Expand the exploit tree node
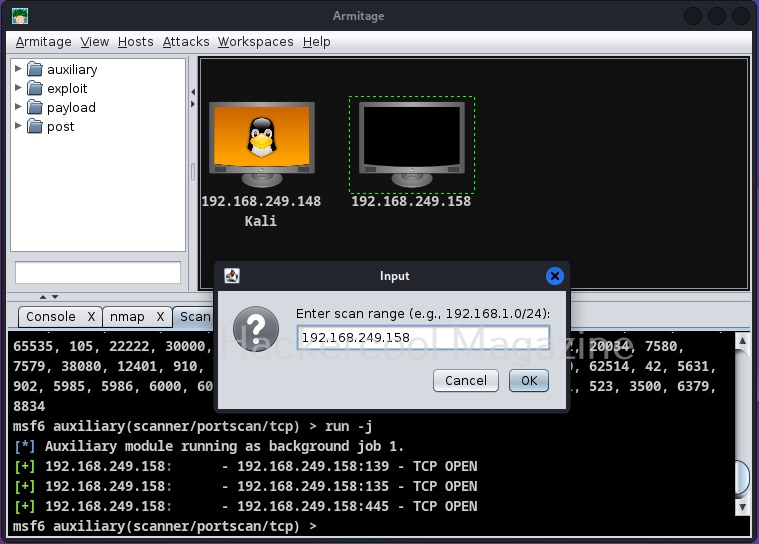The image size is (759, 544). [18, 88]
